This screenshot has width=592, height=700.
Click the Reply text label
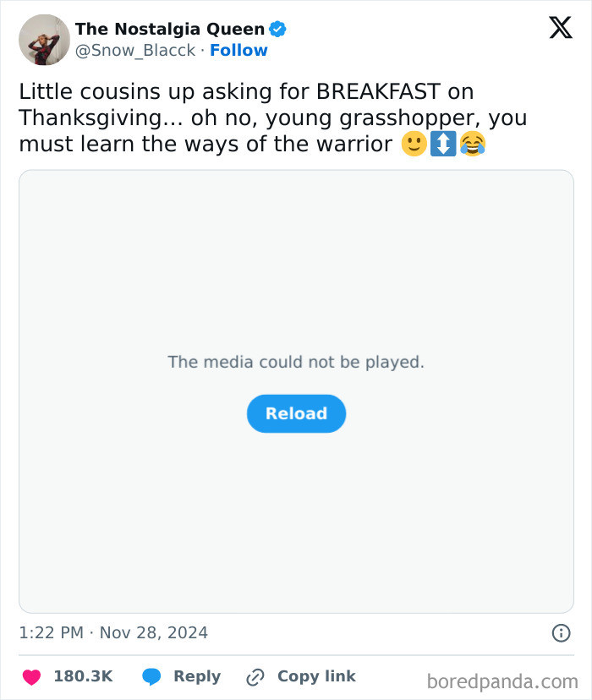click(x=195, y=675)
